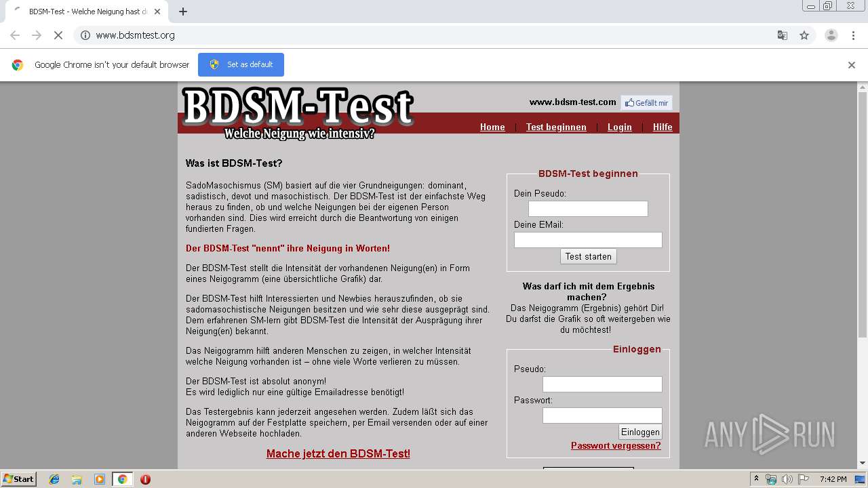Image resolution: width=868 pixels, height=488 pixels.
Task: Open the volume tray icon
Action: tap(787, 479)
